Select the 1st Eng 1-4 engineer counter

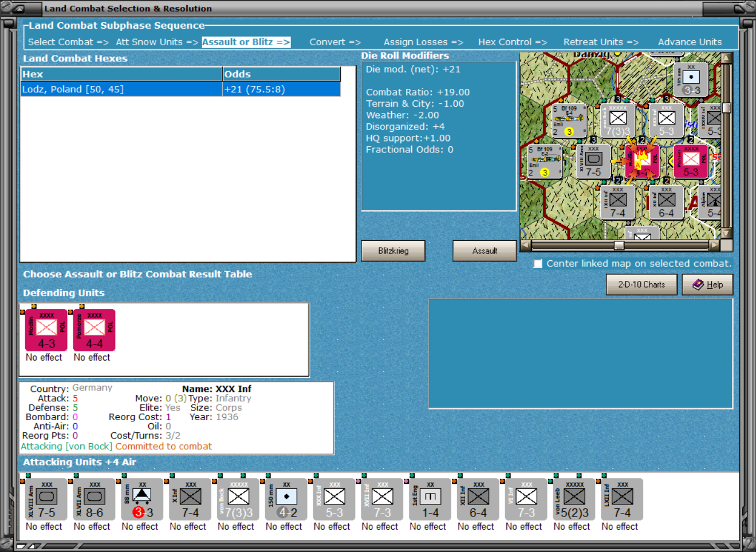click(x=431, y=499)
